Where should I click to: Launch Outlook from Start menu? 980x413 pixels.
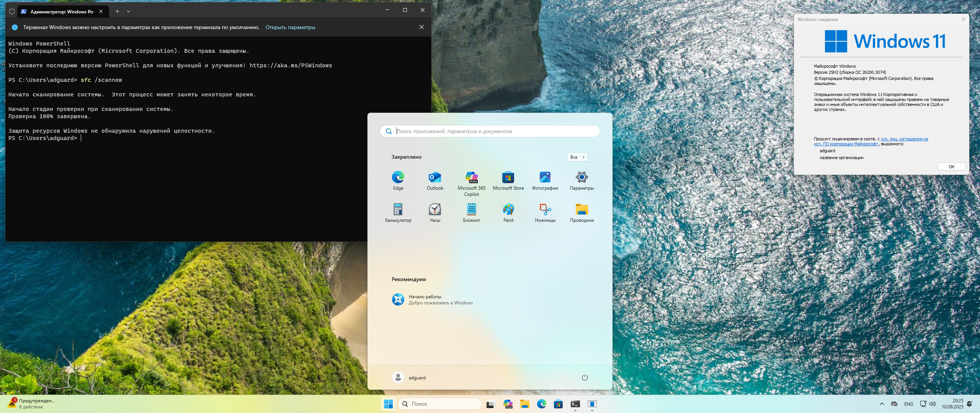coord(434,177)
